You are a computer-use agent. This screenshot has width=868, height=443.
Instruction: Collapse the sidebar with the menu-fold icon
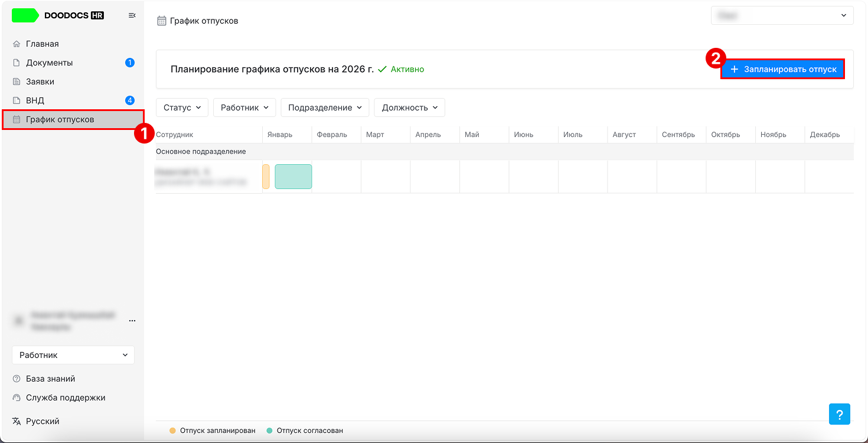[132, 16]
